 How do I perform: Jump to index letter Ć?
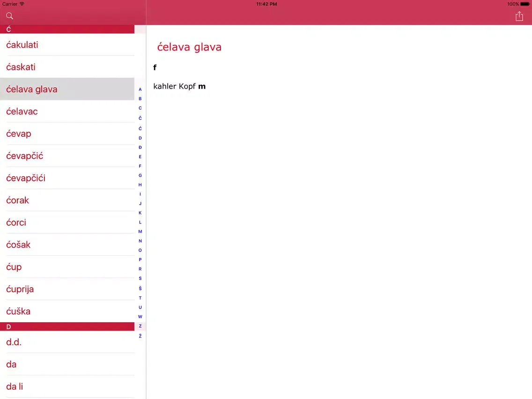click(x=140, y=128)
